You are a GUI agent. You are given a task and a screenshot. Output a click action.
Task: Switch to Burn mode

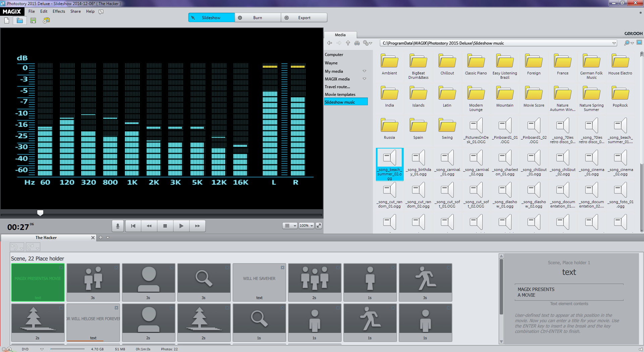258,18
